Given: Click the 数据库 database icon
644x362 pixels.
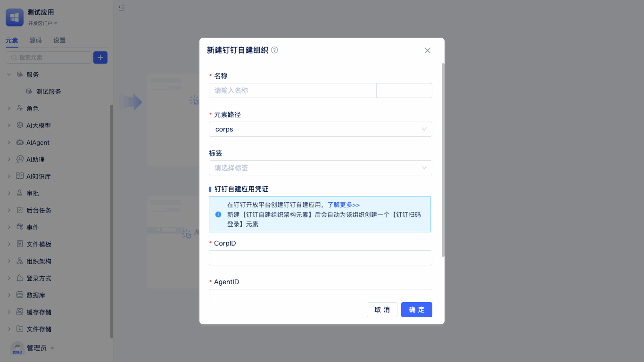Looking at the screenshot, I should coord(20,295).
